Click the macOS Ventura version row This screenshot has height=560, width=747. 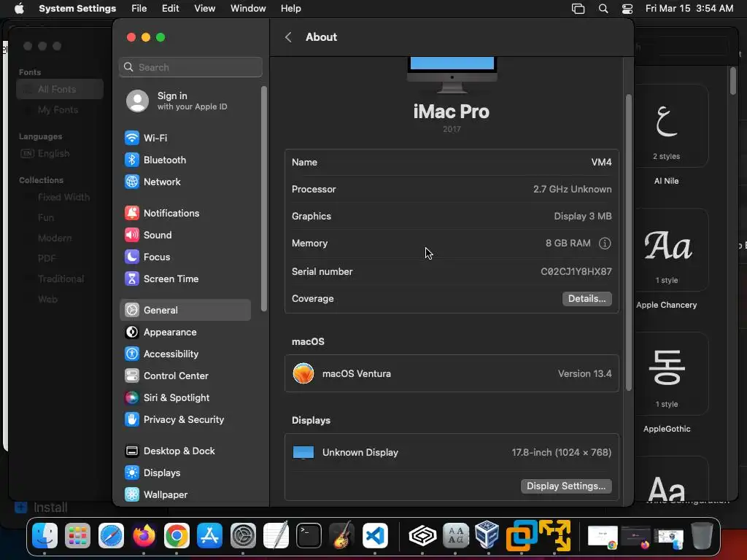point(452,374)
